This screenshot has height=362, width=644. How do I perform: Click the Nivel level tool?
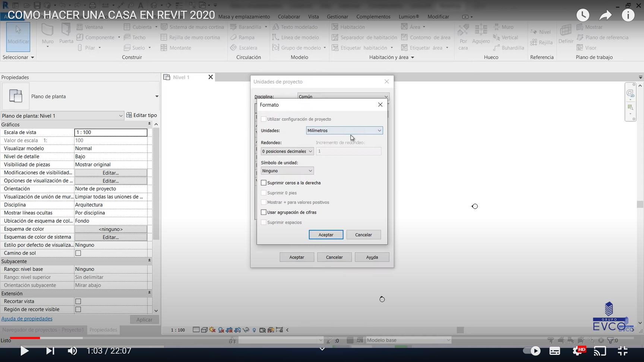[x=540, y=32]
